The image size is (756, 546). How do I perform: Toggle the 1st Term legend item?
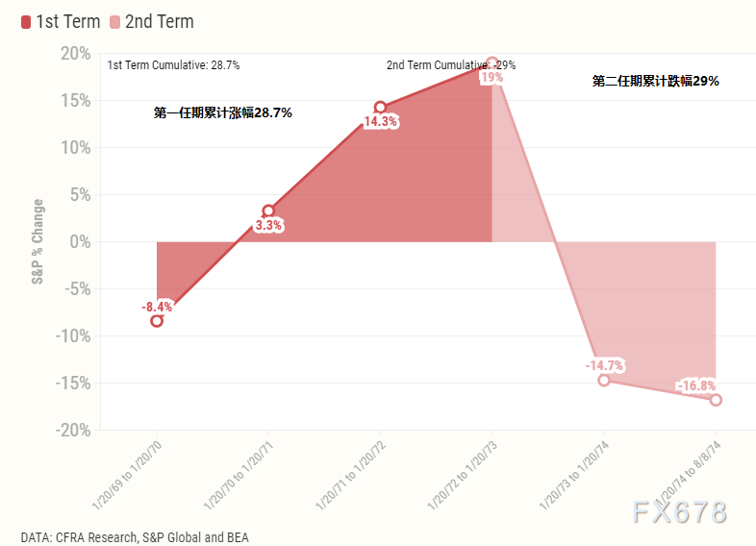click(65, 21)
